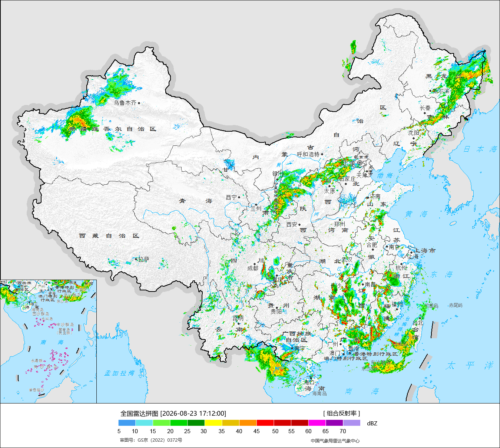Screen dimensions: 500x448
Task: Click the magenta 60 dBZ legend swatch
Action: click(x=317, y=423)
